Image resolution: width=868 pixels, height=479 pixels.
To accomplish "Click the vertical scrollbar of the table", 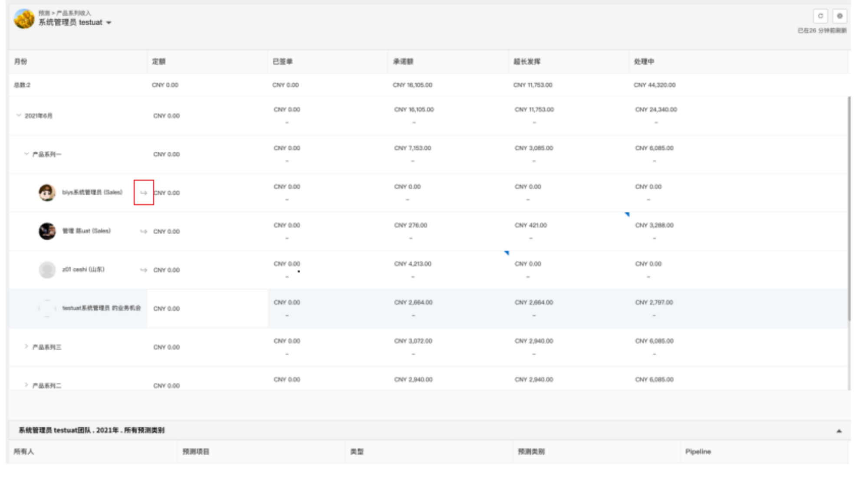I will 849,208.
